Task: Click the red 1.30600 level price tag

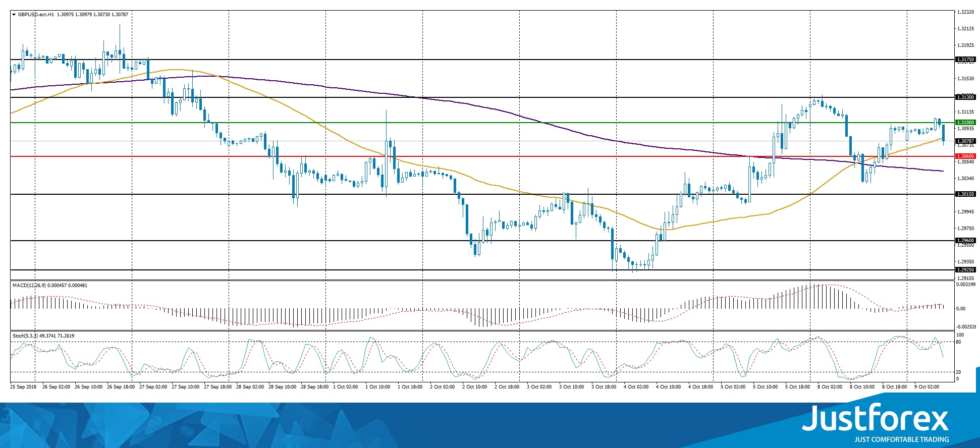Action: [965, 156]
